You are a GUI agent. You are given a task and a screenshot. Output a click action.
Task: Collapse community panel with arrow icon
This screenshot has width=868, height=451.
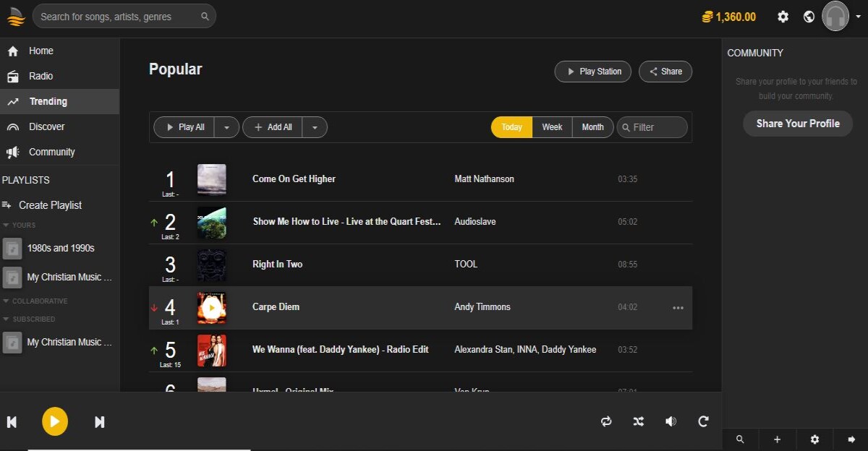(851, 439)
